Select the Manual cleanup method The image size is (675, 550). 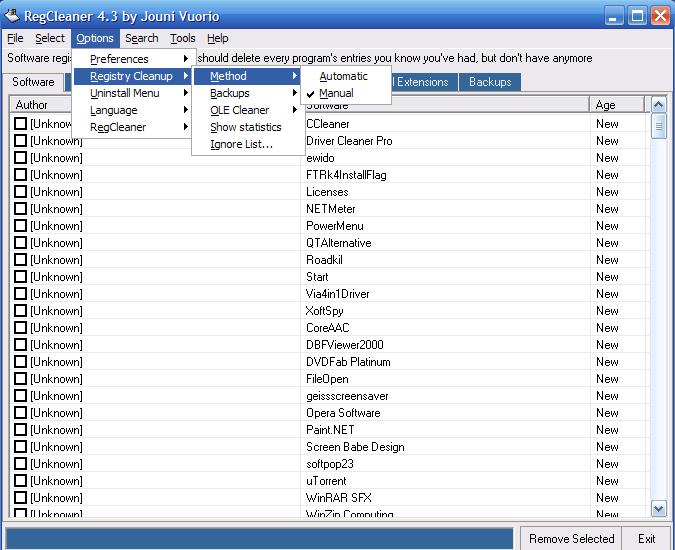tap(336, 93)
